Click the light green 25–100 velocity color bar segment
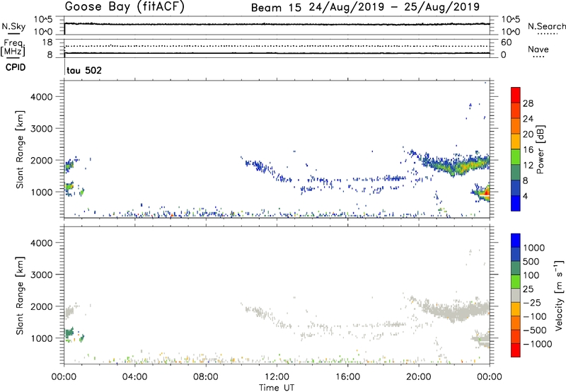Viewport: 566px width, 392px height. [516, 282]
